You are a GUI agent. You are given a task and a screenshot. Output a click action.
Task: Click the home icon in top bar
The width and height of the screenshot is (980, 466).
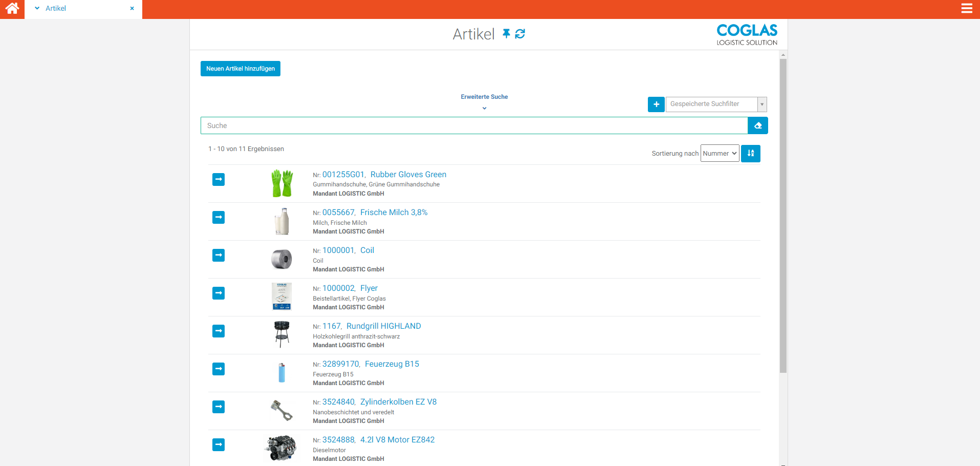(x=12, y=9)
